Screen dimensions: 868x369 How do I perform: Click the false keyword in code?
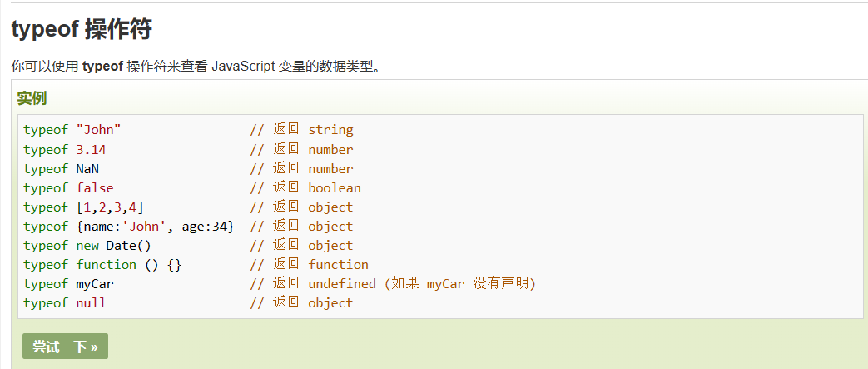click(95, 187)
